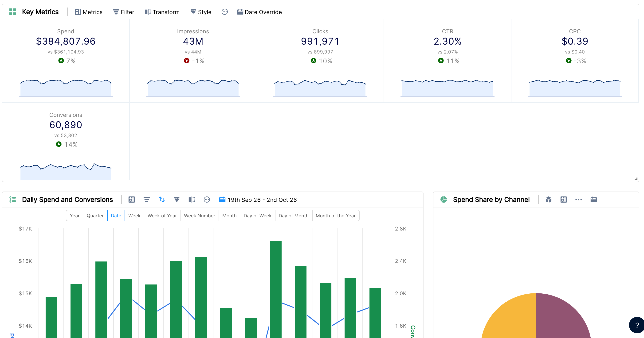644x338 pixels.
Task: Select the Week of Year tab
Action: [x=162, y=215]
